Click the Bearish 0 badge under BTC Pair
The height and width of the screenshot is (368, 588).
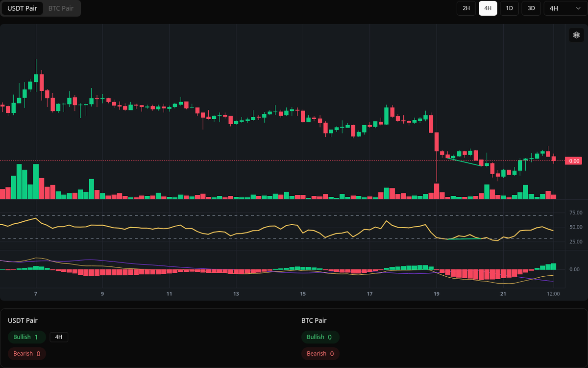tap(320, 353)
